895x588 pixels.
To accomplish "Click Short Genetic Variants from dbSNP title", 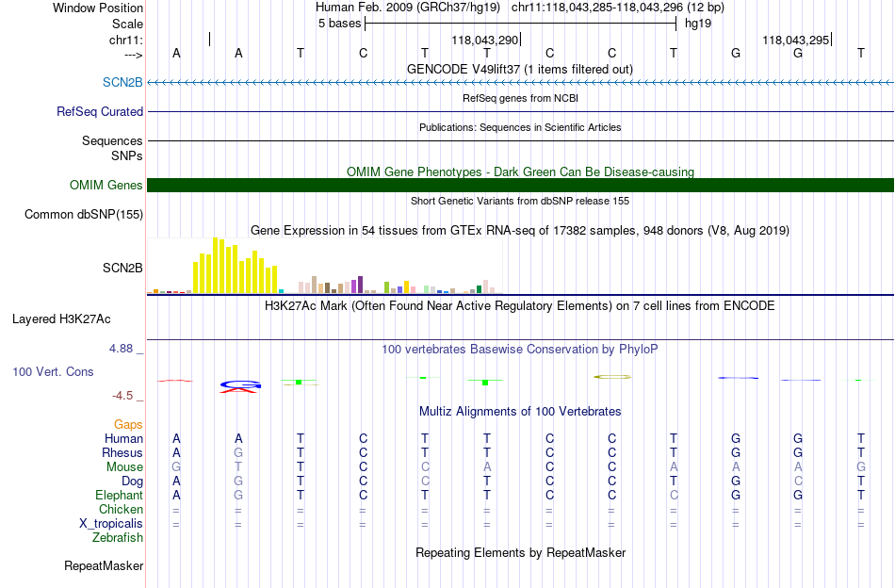I will click(520, 201).
